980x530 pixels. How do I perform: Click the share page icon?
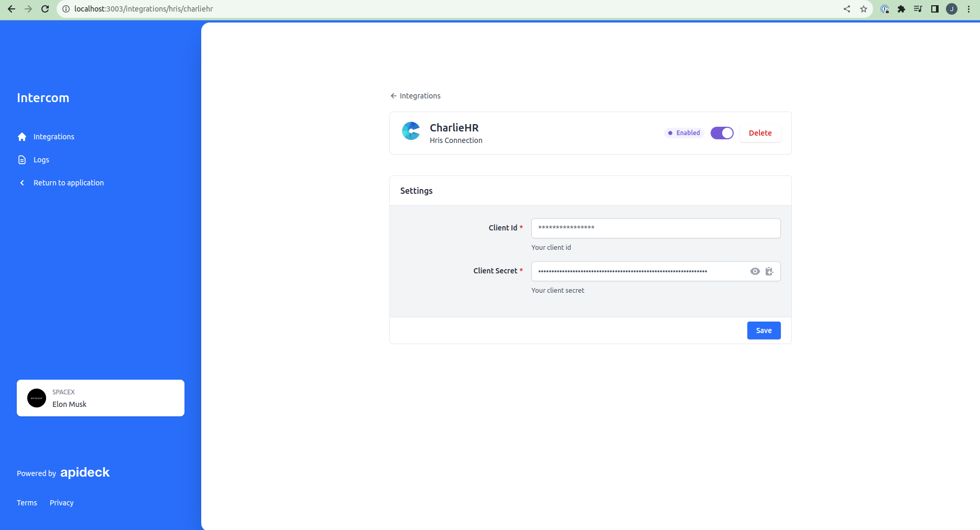pos(847,9)
